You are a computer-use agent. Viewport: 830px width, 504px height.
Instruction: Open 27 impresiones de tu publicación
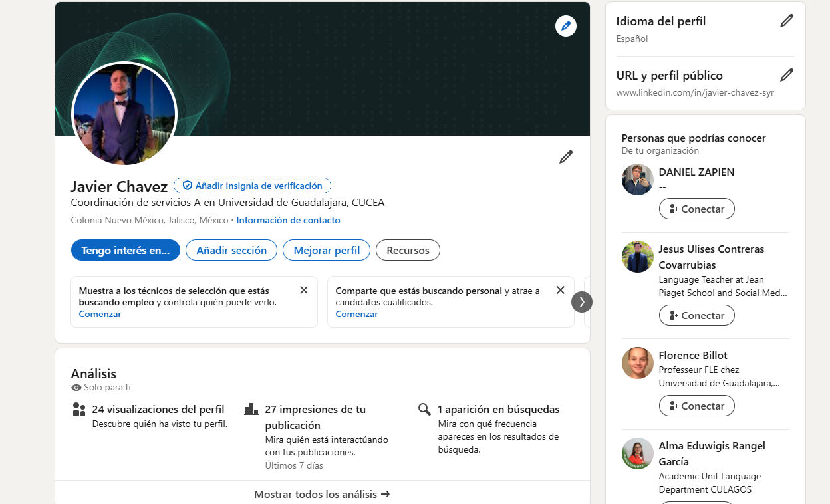tap(315, 417)
